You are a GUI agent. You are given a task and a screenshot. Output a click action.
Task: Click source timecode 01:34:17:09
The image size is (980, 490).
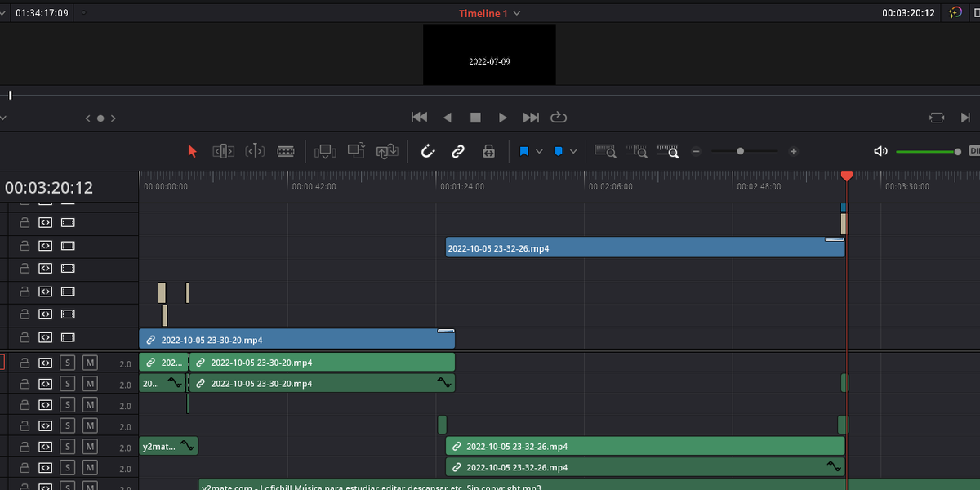click(42, 13)
